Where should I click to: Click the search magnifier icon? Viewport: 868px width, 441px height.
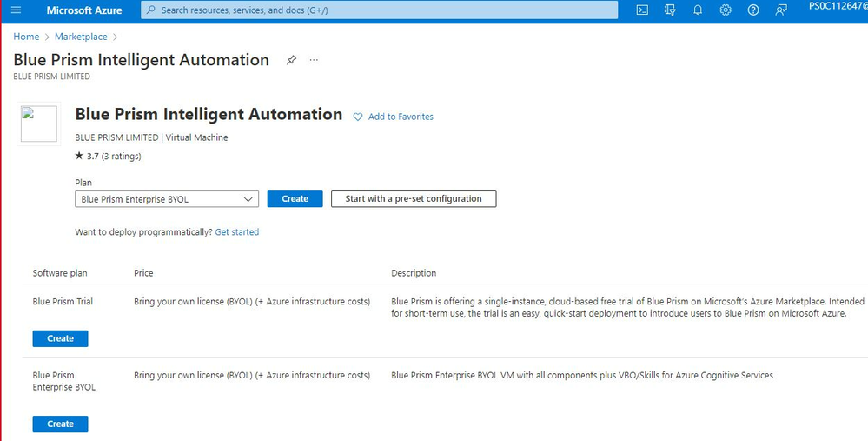(x=150, y=10)
